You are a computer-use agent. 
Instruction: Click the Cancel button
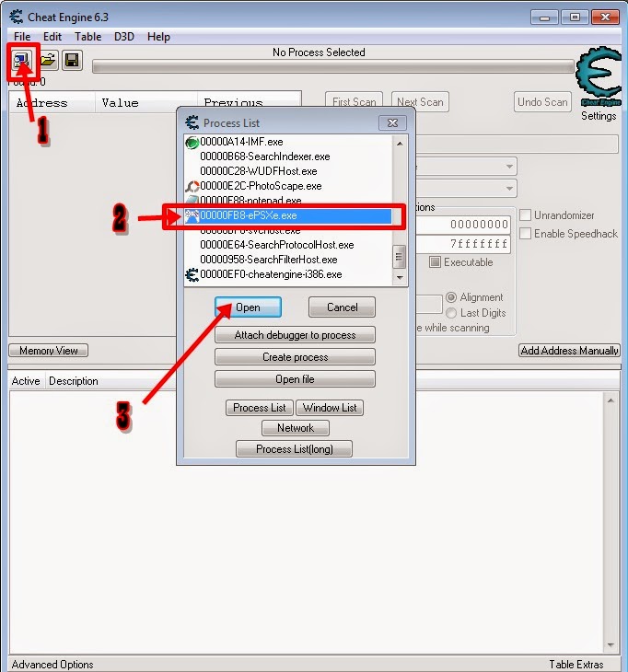pos(342,307)
